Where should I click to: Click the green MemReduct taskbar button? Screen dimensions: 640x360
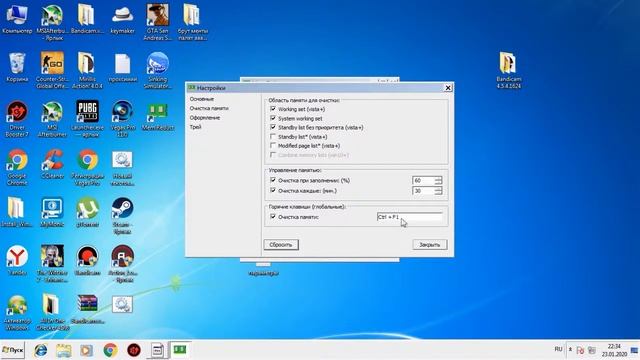180,350
